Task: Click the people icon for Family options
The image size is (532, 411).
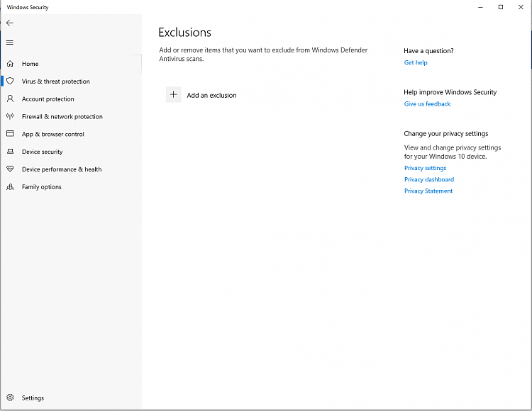Action: click(x=10, y=186)
